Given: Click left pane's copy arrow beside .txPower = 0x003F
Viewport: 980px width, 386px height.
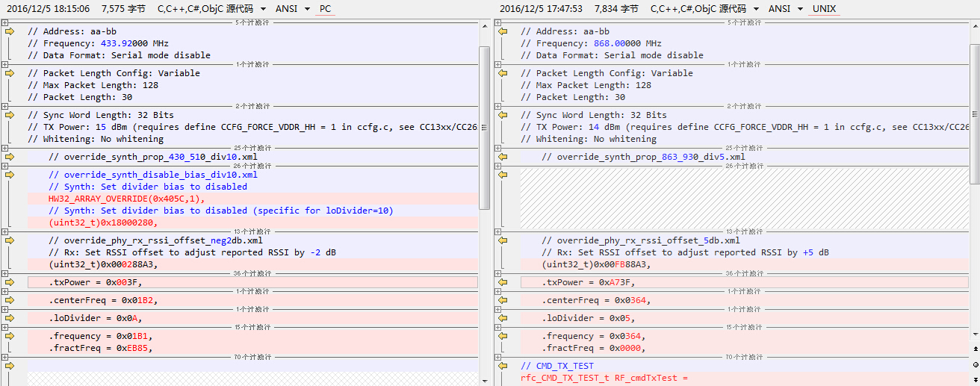Looking at the screenshot, I should (10, 282).
